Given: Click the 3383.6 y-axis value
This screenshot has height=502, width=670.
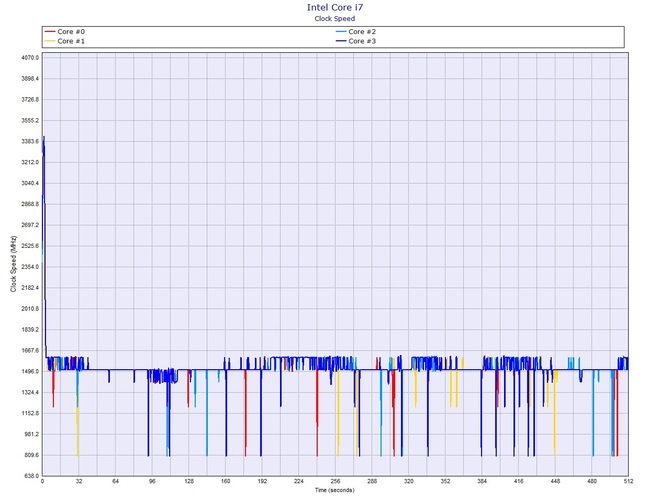Looking at the screenshot, I should click(30, 141).
